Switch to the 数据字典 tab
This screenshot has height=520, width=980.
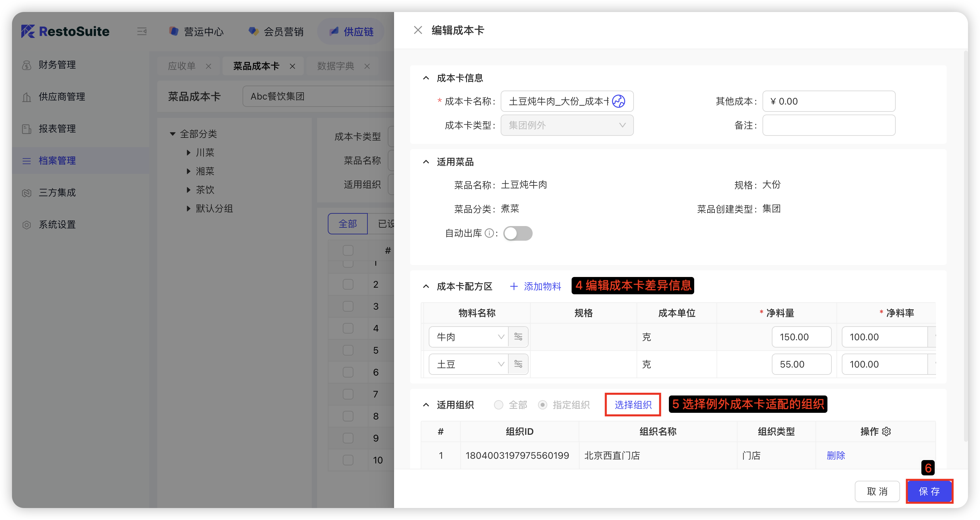pyautogui.click(x=335, y=66)
